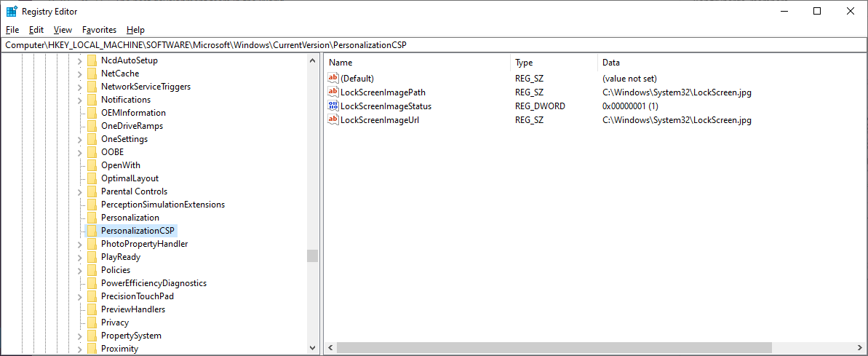Select the LockScreenImageStatus DWORD icon
This screenshot has height=356, width=868.
click(x=333, y=106)
